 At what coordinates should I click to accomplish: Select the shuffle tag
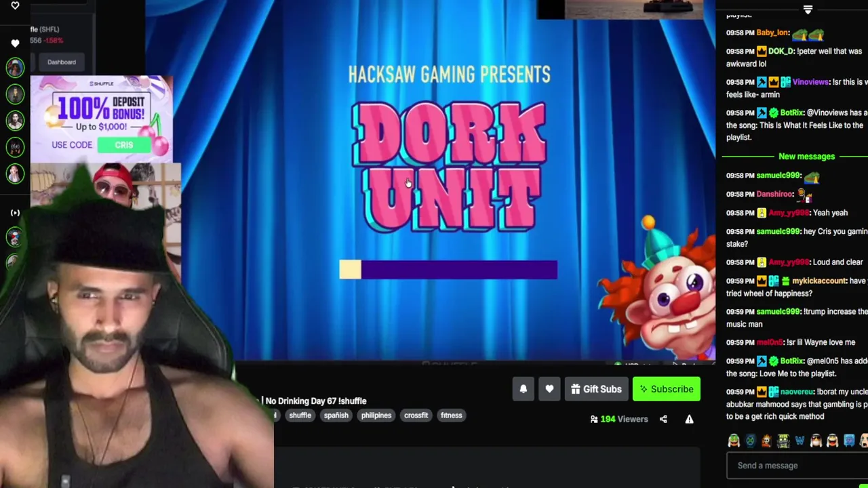click(300, 415)
